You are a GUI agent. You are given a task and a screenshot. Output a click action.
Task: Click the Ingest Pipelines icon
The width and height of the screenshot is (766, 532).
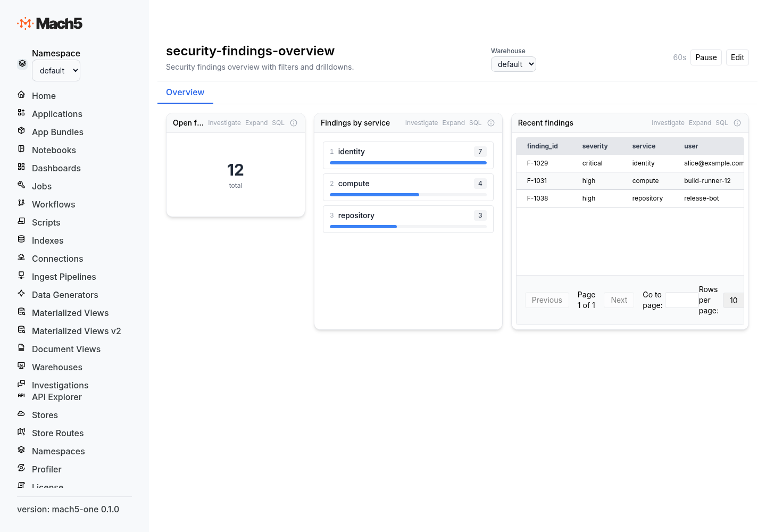(x=21, y=276)
